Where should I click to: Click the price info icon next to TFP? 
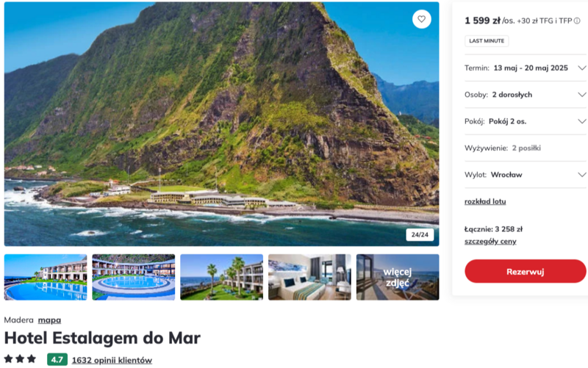pos(577,21)
